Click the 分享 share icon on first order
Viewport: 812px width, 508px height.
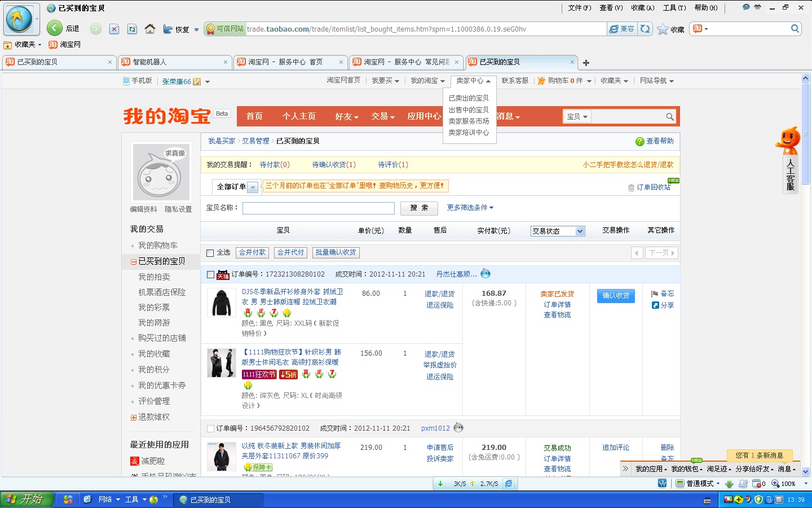click(655, 305)
